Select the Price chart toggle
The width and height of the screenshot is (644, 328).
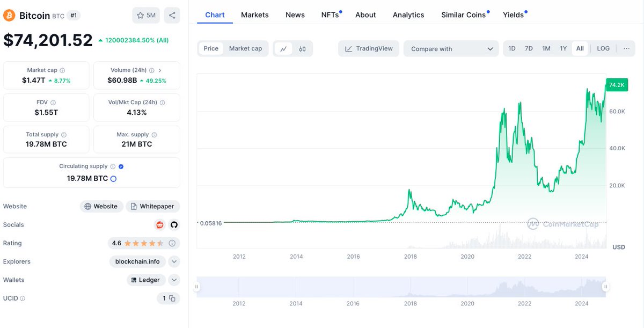point(211,48)
